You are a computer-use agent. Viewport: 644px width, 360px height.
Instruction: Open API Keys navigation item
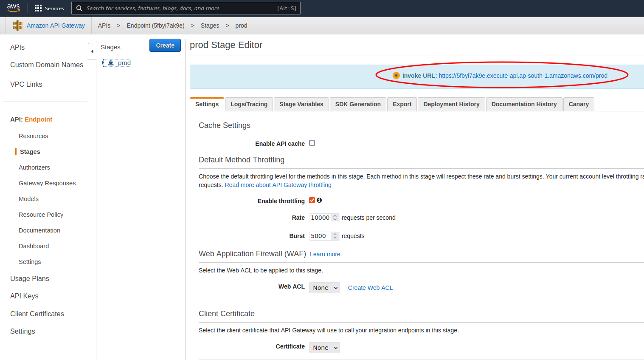point(24,296)
